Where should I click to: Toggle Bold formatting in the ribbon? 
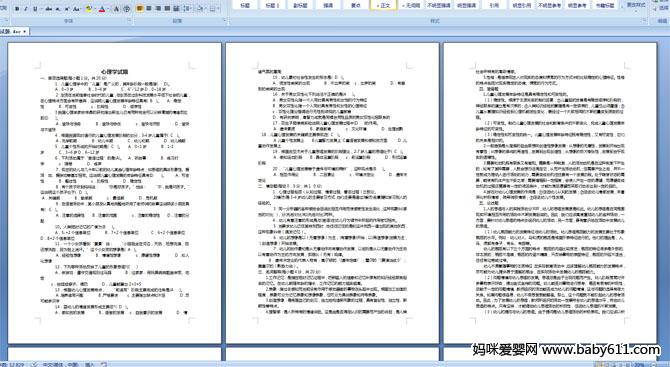(x=17, y=9)
